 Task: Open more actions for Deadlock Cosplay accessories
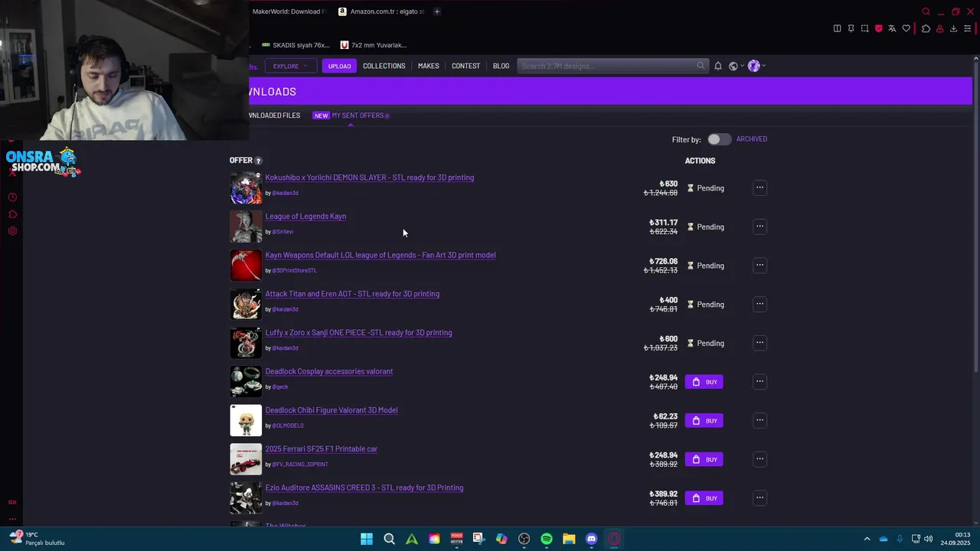(x=759, y=381)
